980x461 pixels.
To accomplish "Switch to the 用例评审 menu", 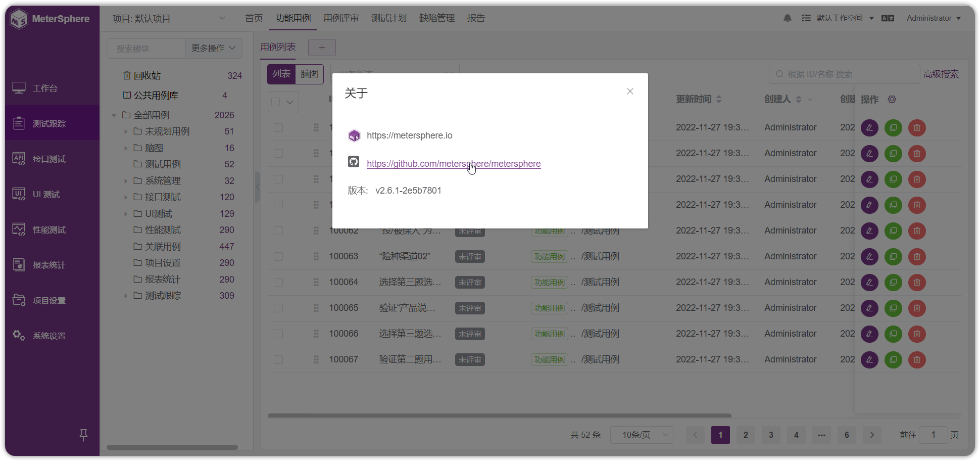I will coord(341,18).
